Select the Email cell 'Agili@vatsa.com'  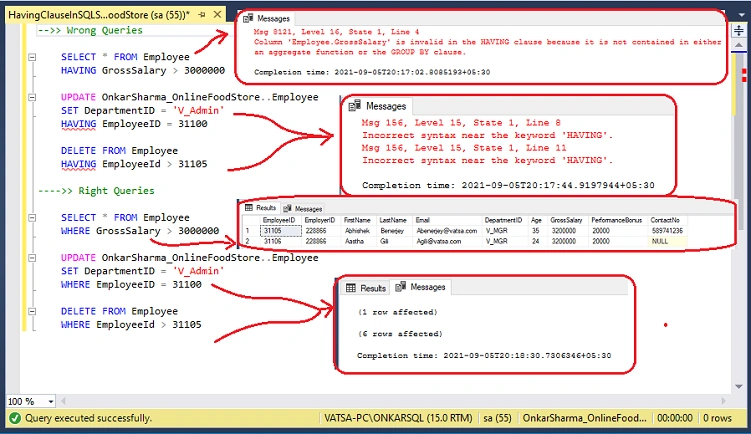coord(447,241)
